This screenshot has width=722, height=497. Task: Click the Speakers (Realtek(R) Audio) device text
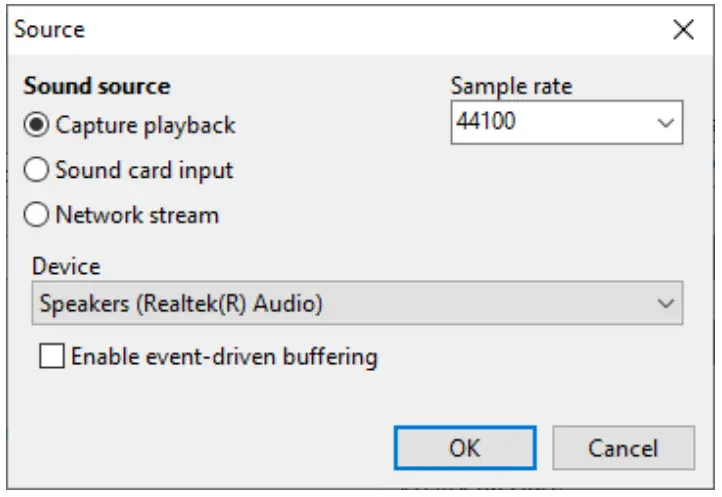[x=181, y=304]
